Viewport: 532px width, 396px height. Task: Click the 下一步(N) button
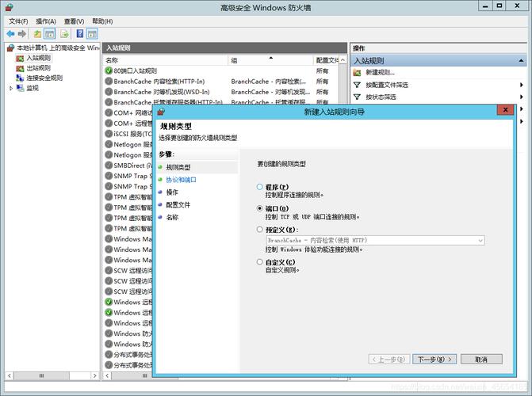[x=434, y=359]
